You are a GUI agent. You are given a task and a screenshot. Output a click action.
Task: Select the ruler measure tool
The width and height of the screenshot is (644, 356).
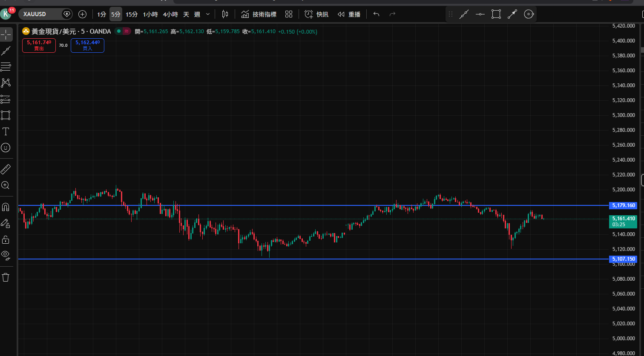pyautogui.click(x=6, y=169)
